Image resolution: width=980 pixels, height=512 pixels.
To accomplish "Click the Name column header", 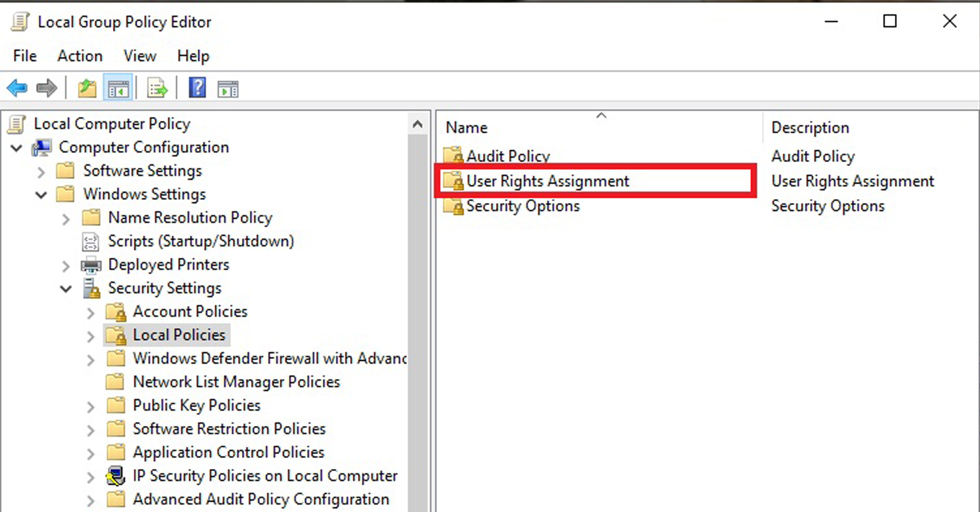I will click(467, 128).
